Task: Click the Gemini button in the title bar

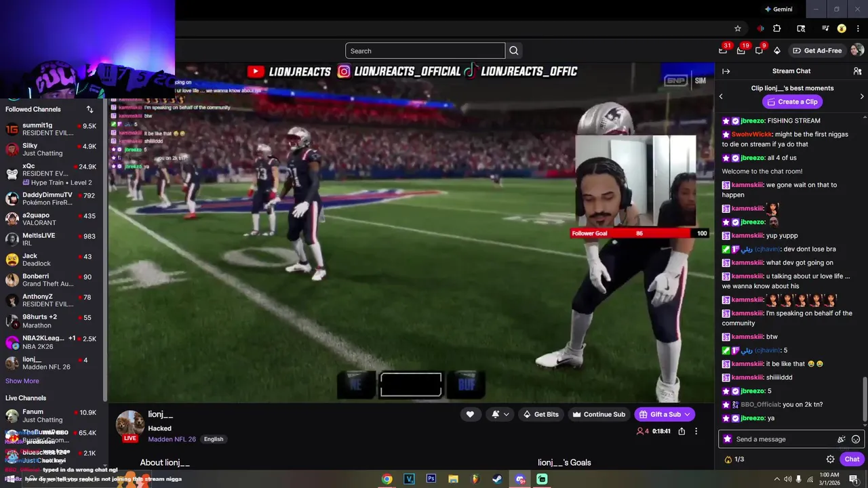Action: [x=778, y=9]
